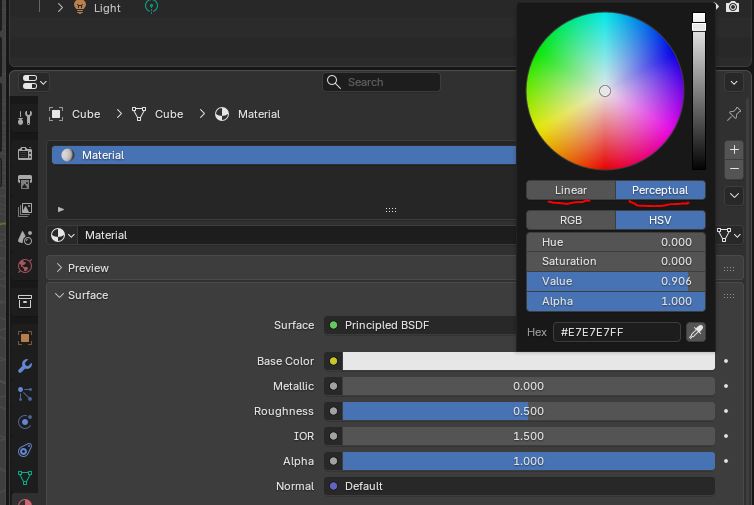Open the View Layer properties tab
This screenshot has width=754, height=505.
tap(25, 209)
